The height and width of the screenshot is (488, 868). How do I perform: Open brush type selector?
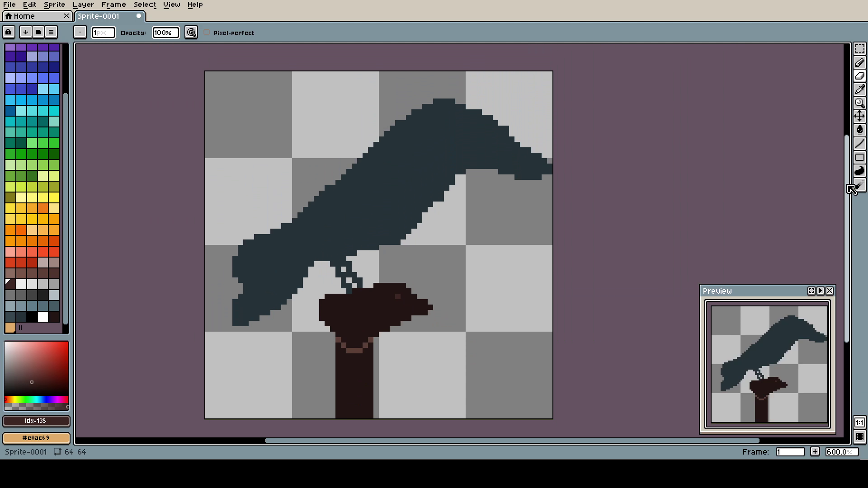click(x=80, y=32)
